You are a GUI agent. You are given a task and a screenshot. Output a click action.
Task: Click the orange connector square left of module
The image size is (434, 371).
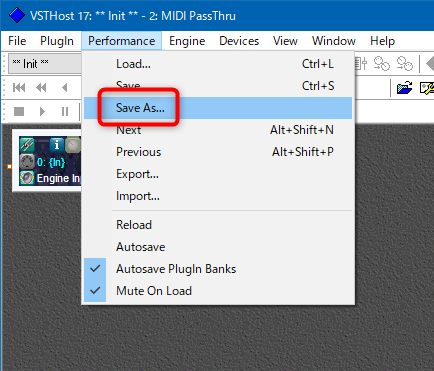point(10,166)
